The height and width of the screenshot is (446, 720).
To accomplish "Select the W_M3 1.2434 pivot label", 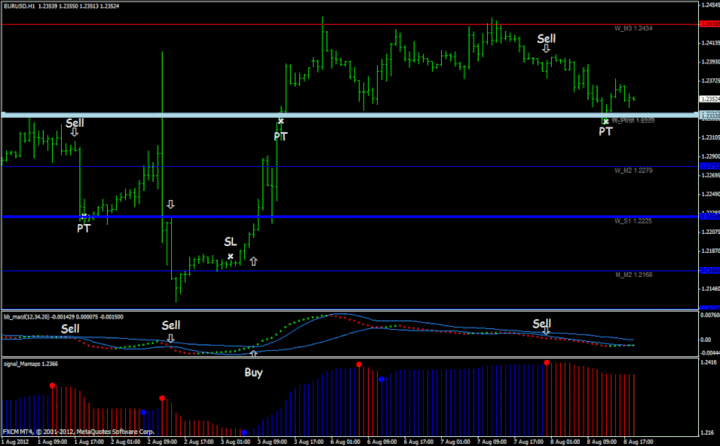I will [x=633, y=28].
